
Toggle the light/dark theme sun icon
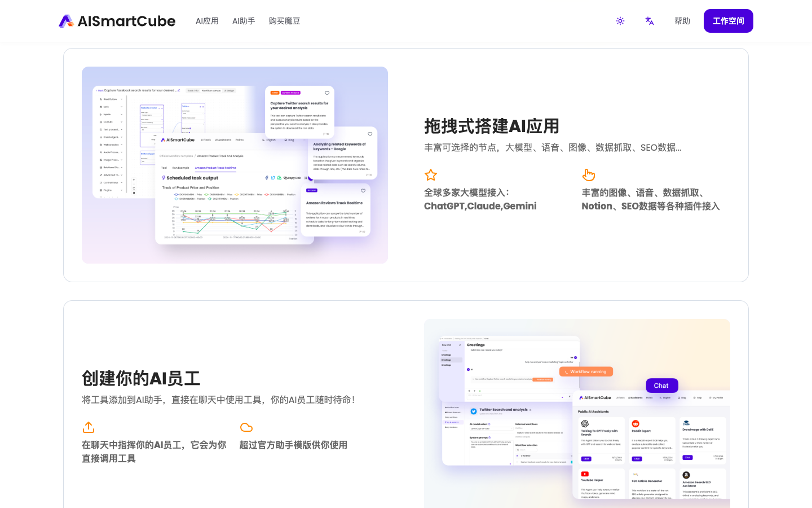(x=620, y=21)
